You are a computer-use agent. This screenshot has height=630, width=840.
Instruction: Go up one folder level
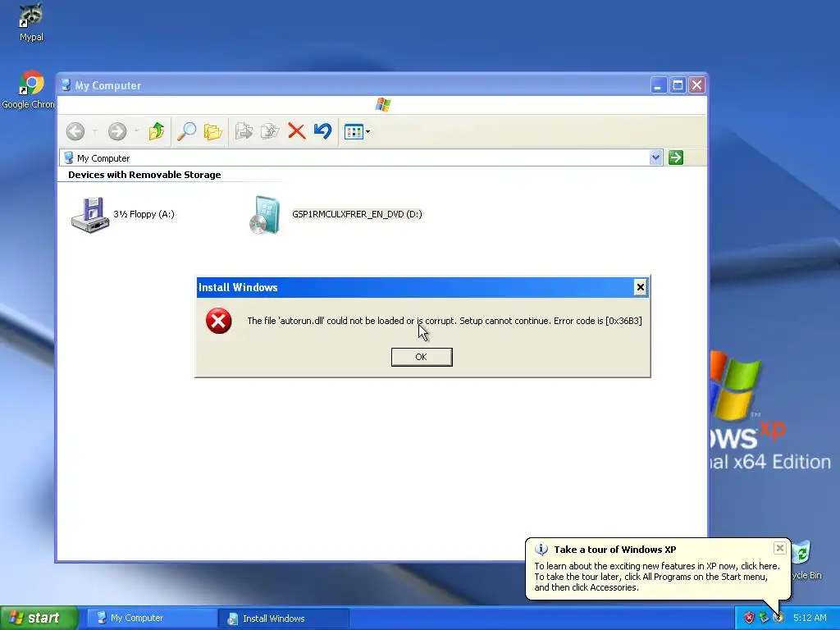point(157,131)
